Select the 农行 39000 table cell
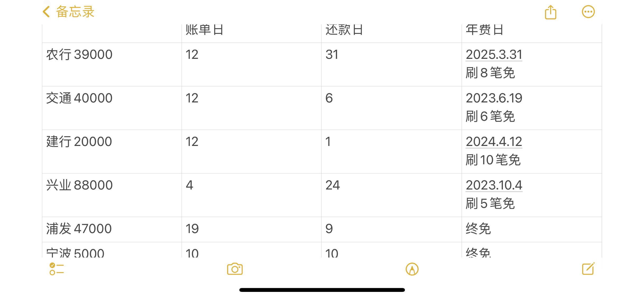Image resolution: width=644 pixels, height=298 pixels. pos(112,64)
